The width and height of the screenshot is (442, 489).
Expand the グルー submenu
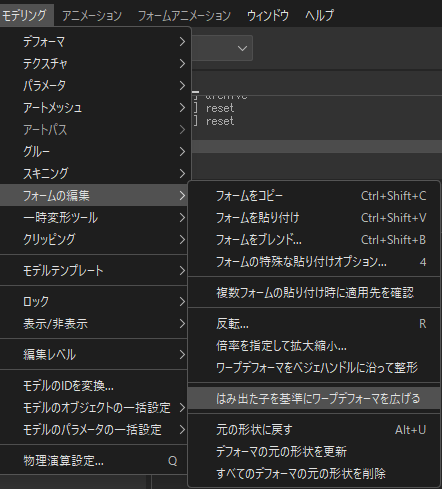[x=95, y=152]
